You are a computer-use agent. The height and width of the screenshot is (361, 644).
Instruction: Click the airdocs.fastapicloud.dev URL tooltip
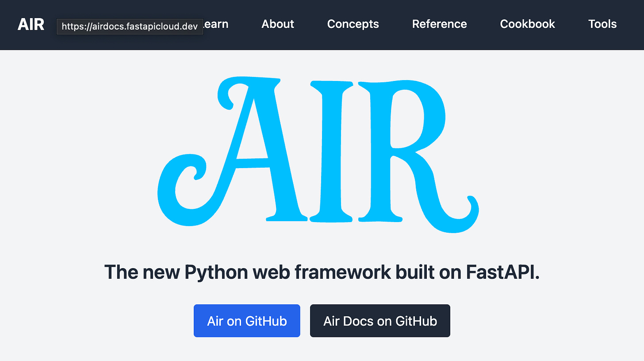pyautogui.click(x=130, y=27)
